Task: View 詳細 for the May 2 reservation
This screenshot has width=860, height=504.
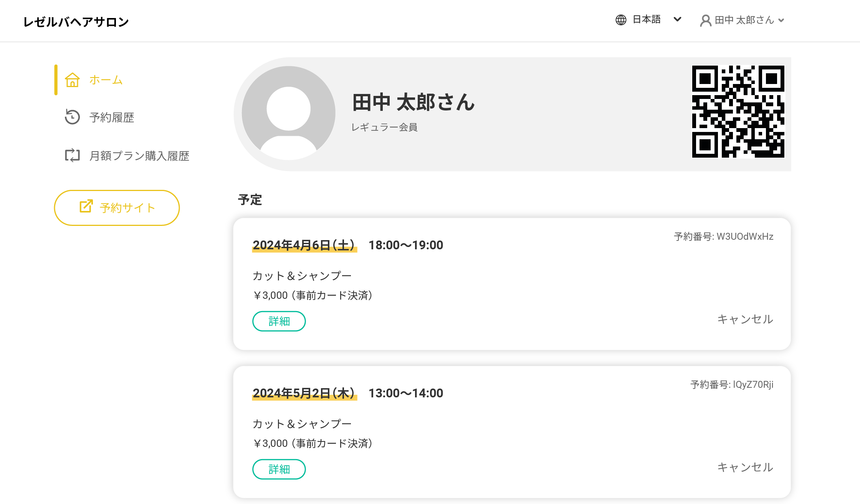Action: point(279,469)
